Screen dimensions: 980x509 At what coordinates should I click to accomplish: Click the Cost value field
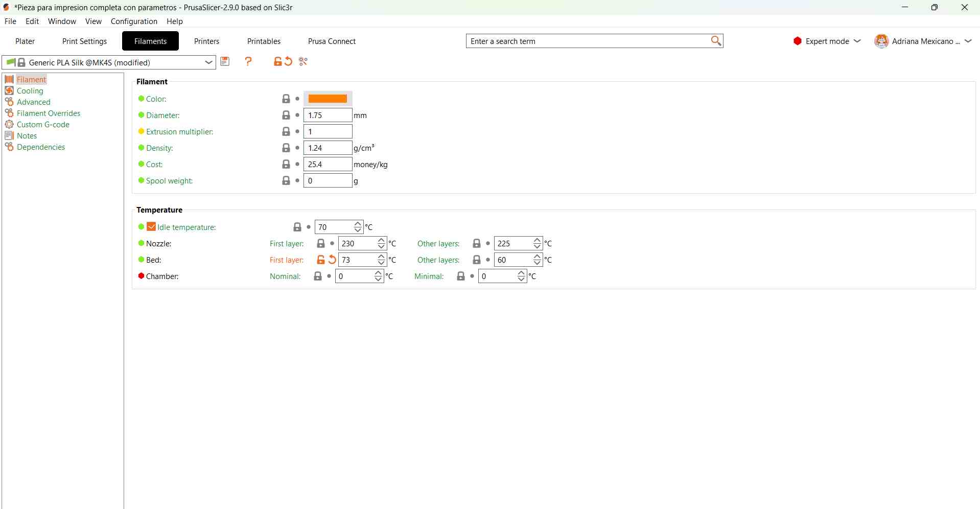coord(328,164)
